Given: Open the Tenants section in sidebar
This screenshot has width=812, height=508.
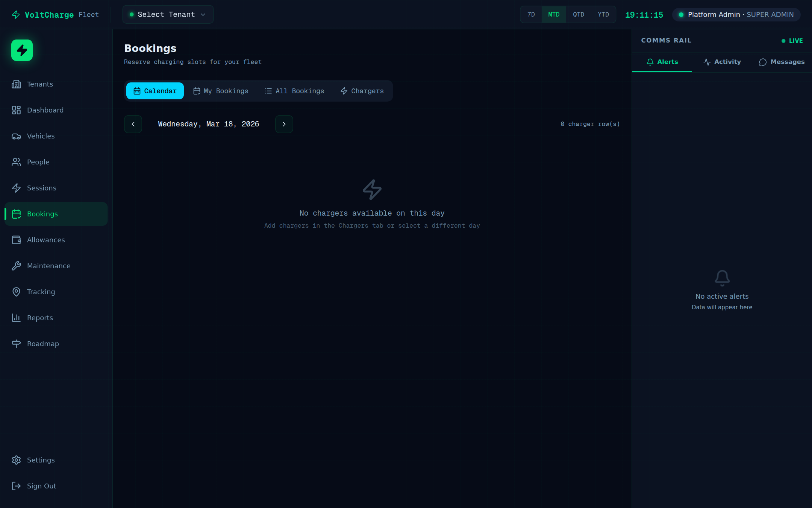Looking at the screenshot, I should pos(39,84).
